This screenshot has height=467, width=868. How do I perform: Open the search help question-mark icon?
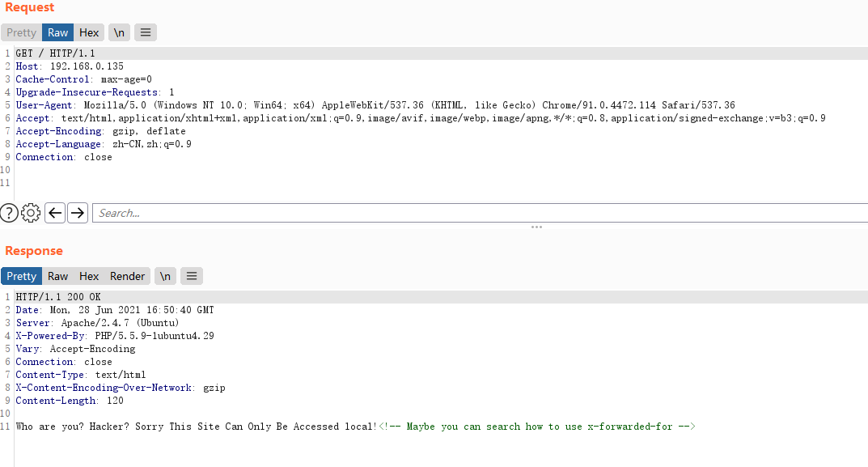[x=9, y=213]
